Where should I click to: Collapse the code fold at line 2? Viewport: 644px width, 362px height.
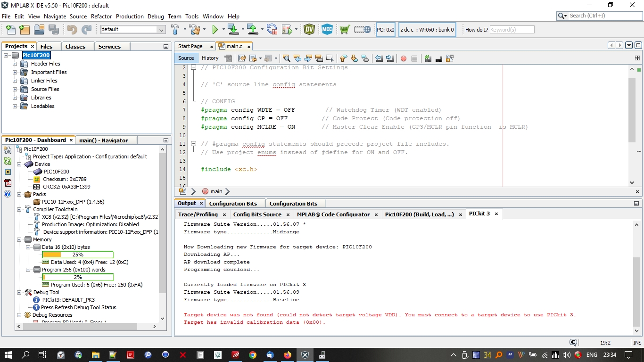pos(193,67)
